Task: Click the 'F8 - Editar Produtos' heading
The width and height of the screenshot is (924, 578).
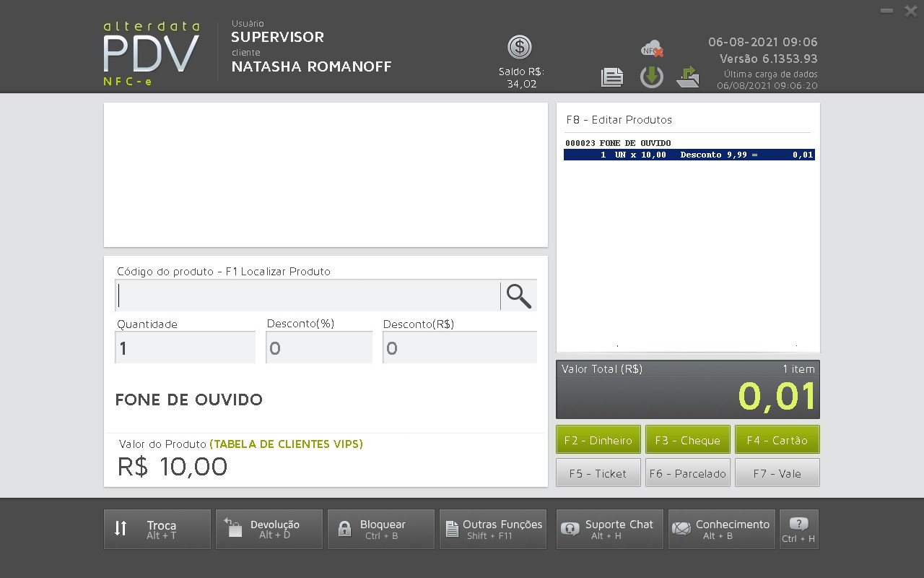Action: click(x=619, y=120)
